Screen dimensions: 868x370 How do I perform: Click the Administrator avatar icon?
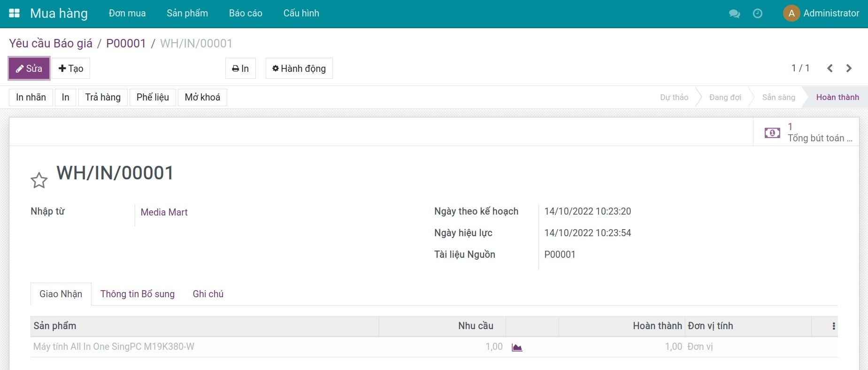coord(791,13)
